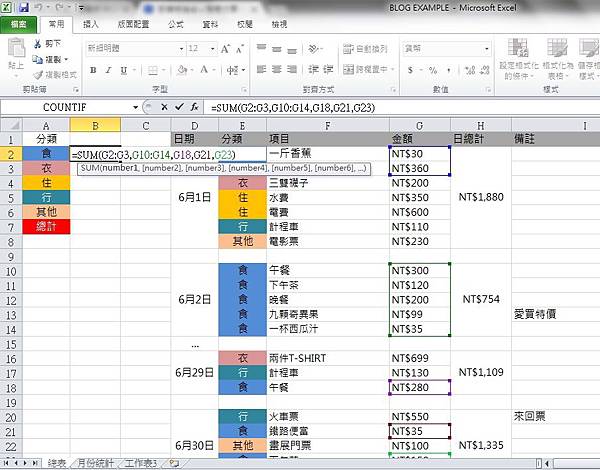The height and width of the screenshot is (470, 600).
Task: Decrease decimal places
Action: point(484,70)
